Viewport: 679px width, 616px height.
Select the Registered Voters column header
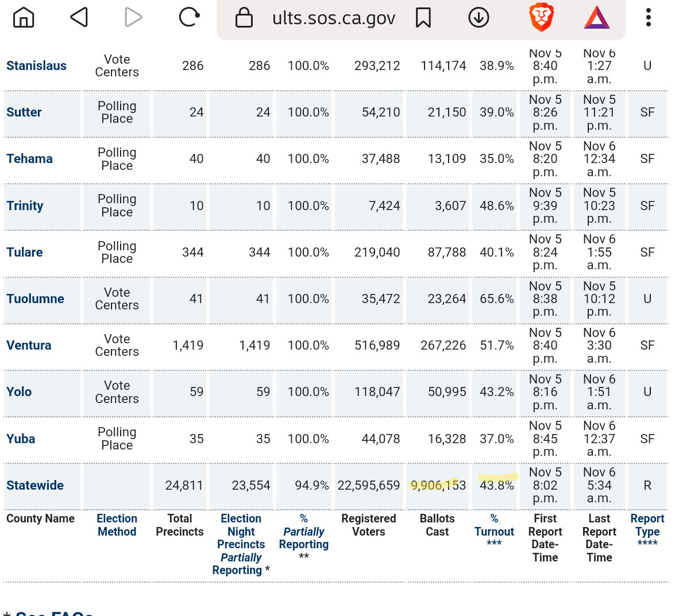click(369, 525)
